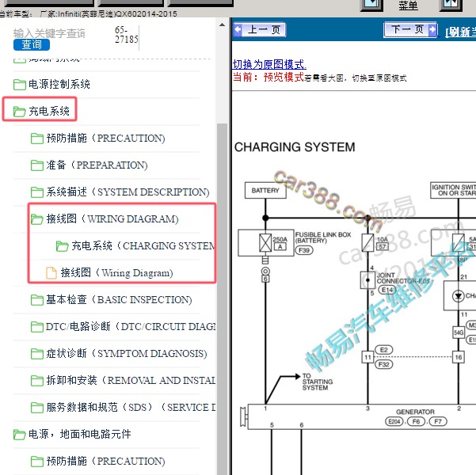
Task: Collapse the 充电系统 folder
Action: pyautogui.click(x=49, y=111)
